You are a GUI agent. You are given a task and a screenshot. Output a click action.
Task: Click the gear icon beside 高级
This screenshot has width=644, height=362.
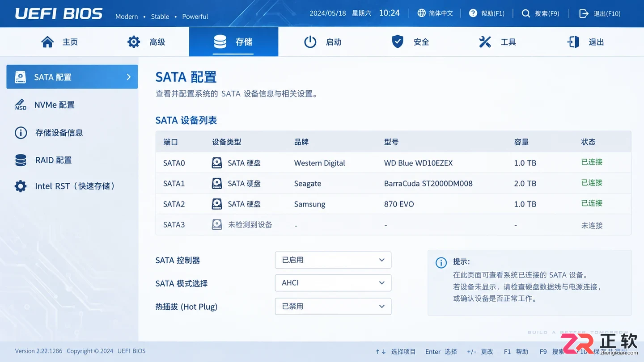(134, 42)
